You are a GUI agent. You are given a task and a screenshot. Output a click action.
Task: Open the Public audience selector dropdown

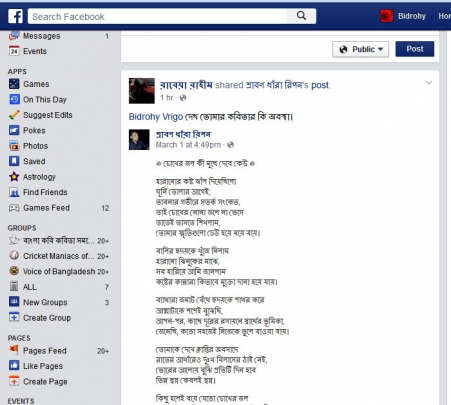[x=360, y=49]
